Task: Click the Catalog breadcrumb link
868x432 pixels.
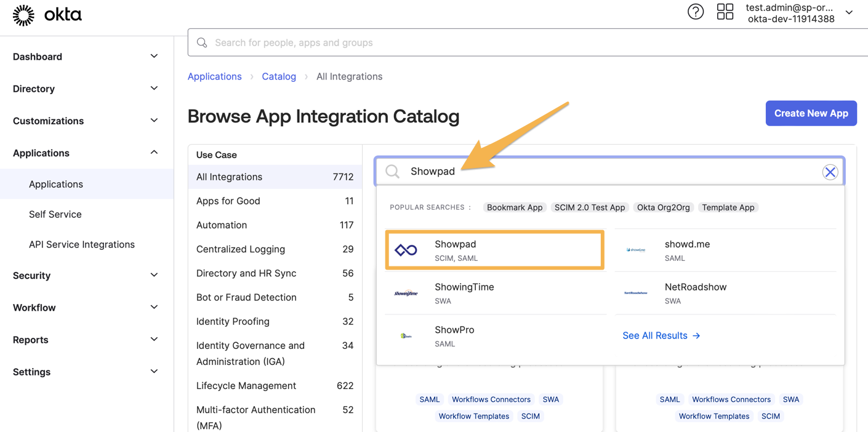Action: click(x=279, y=76)
